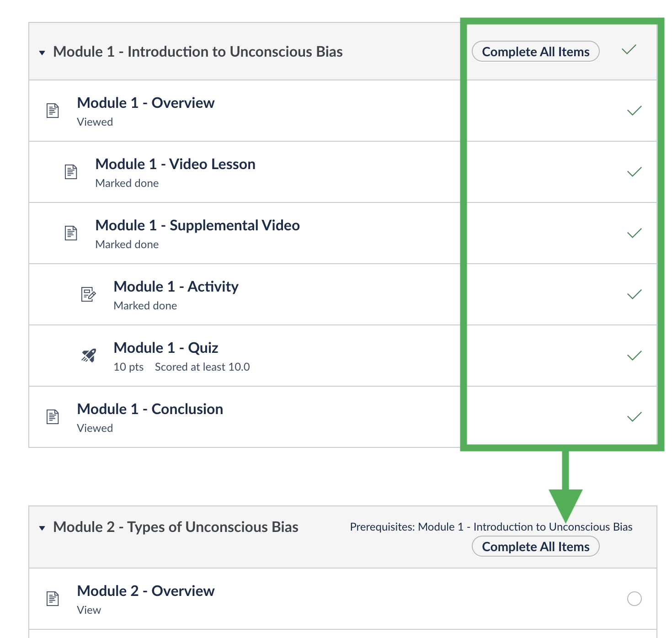The height and width of the screenshot is (638, 672).
Task: Click Complete All Items in Module 1
Action: (x=536, y=51)
